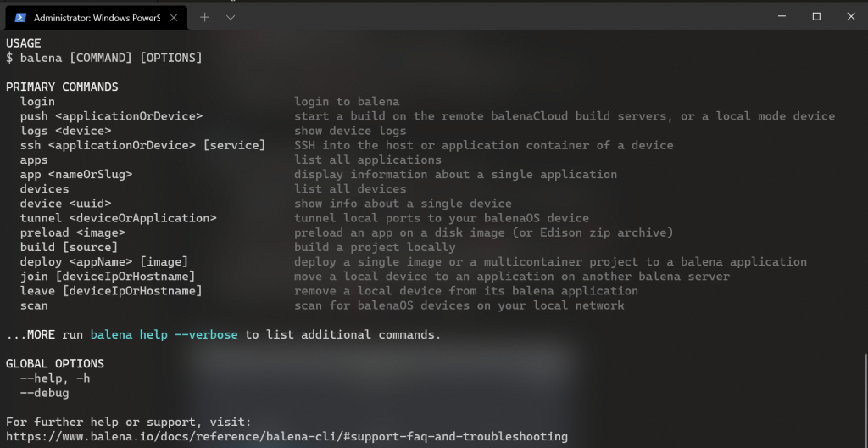Click the PowerShell icon on the tab

coord(19,18)
